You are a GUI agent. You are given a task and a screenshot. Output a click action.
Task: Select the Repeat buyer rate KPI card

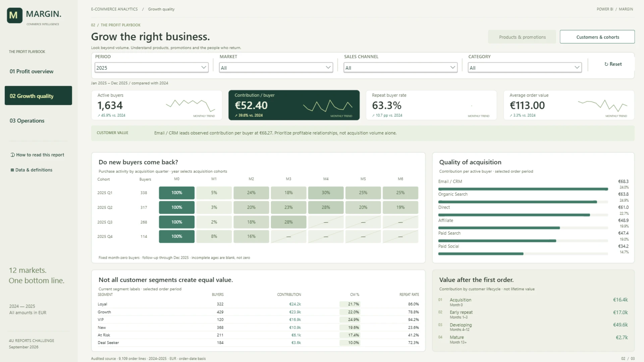[x=431, y=105]
